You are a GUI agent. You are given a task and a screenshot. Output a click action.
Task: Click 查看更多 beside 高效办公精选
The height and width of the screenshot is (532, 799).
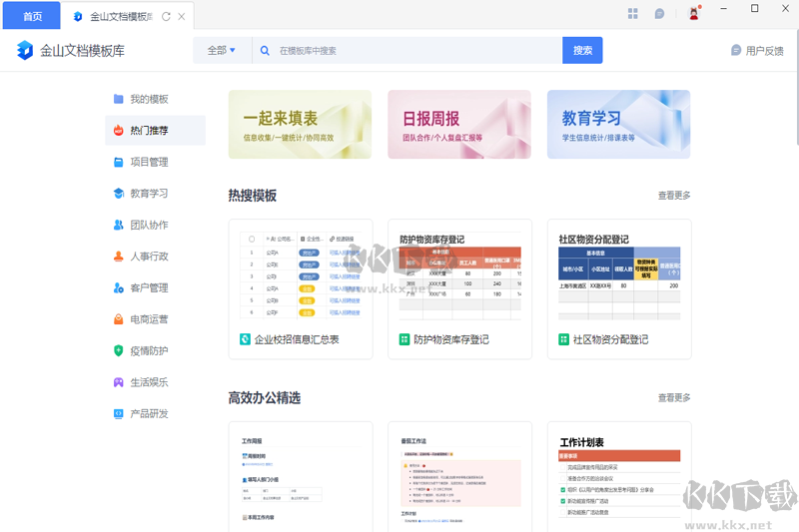tap(673, 397)
